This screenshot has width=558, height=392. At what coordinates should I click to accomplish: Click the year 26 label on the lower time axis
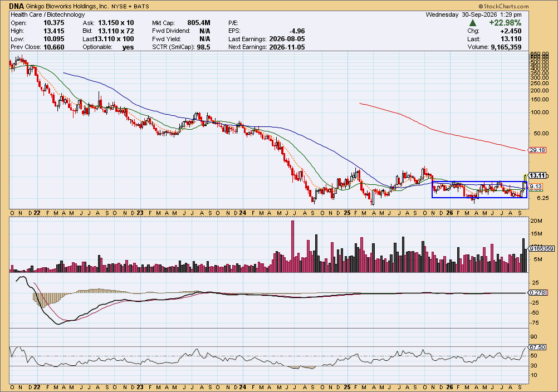click(x=449, y=386)
